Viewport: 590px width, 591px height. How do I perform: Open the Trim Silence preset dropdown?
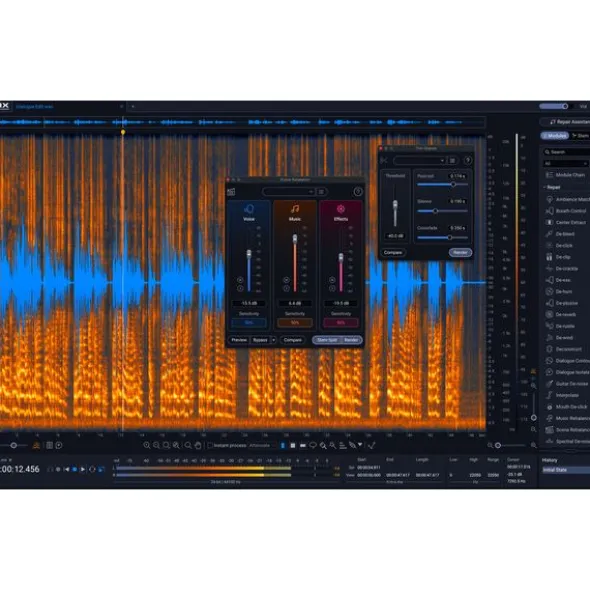click(x=419, y=161)
